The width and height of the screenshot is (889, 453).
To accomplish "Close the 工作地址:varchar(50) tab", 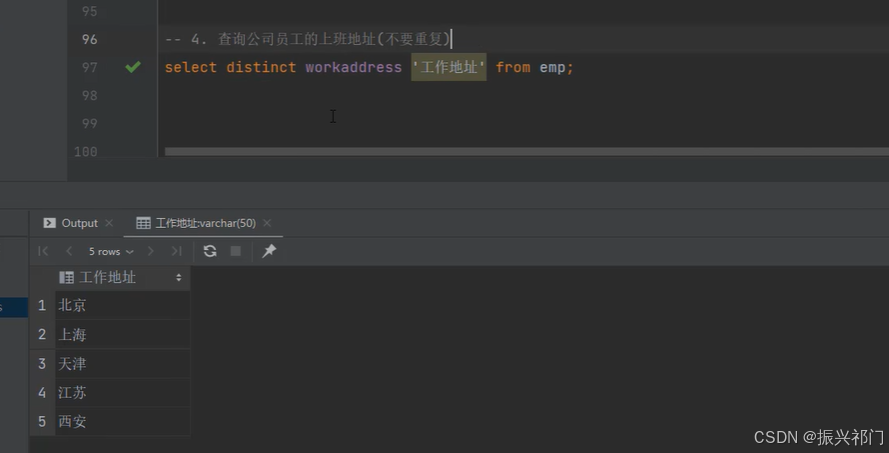I will pos(267,223).
